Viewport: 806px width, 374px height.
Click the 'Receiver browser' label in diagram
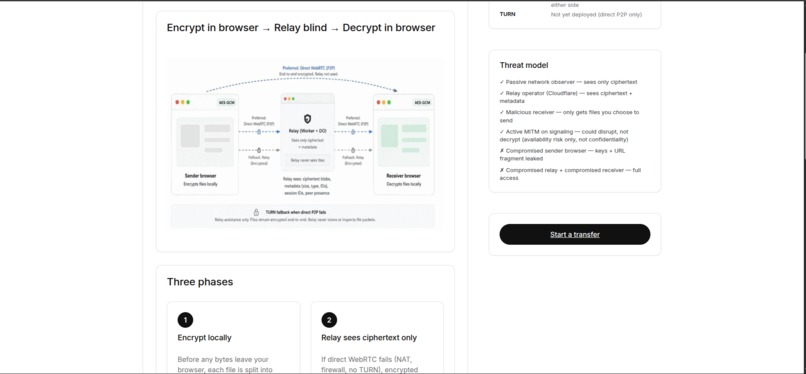click(404, 176)
